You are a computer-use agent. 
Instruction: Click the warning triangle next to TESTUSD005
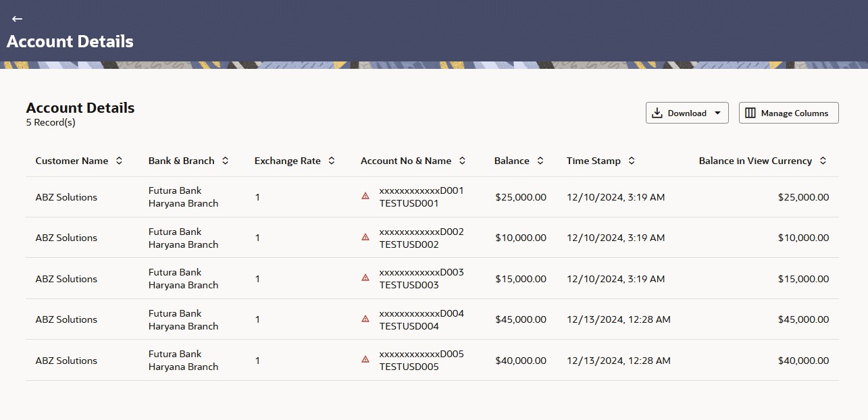point(365,360)
